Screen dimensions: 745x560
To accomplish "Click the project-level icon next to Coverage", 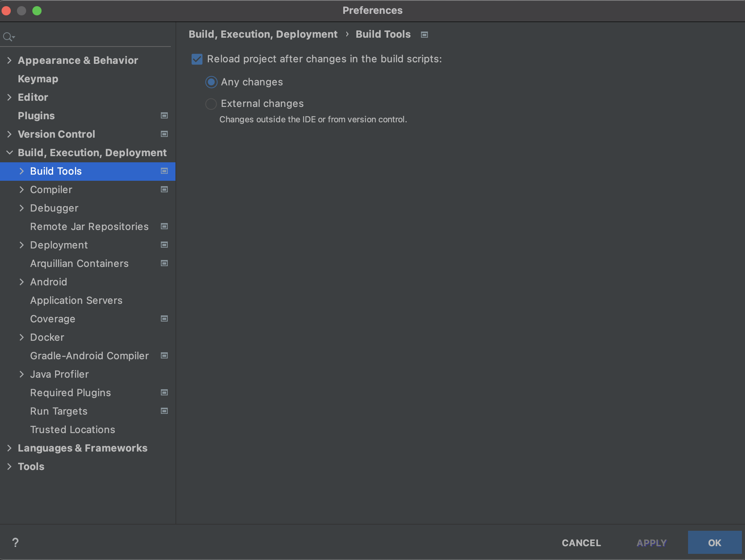I will [164, 318].
